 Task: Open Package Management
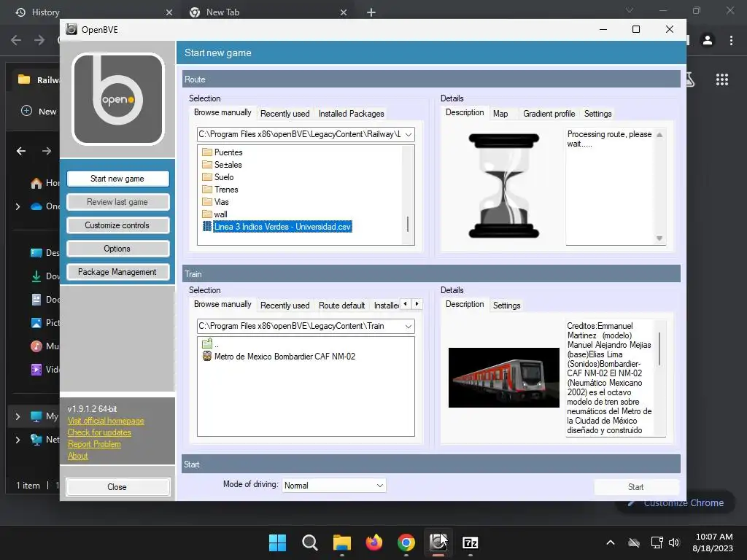coord(117,272)
